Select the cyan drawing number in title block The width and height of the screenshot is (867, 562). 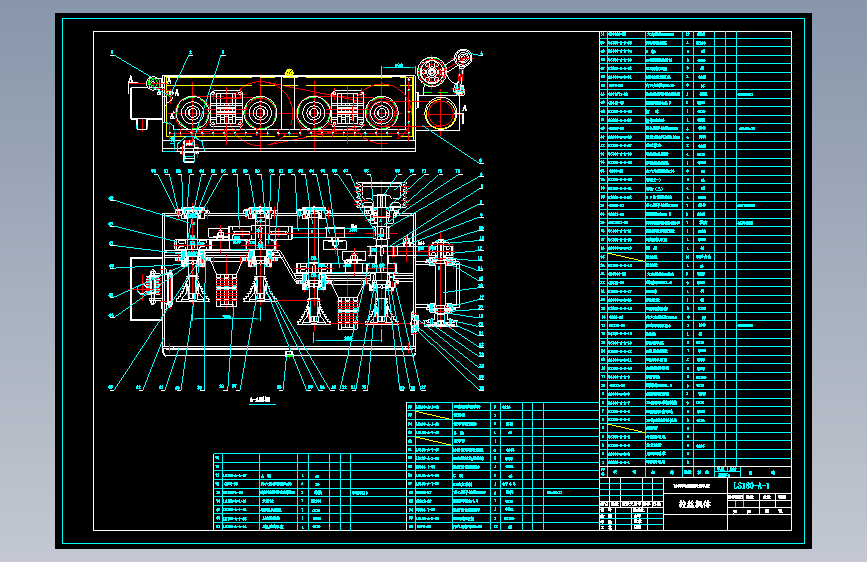click(x=751, y=486)
